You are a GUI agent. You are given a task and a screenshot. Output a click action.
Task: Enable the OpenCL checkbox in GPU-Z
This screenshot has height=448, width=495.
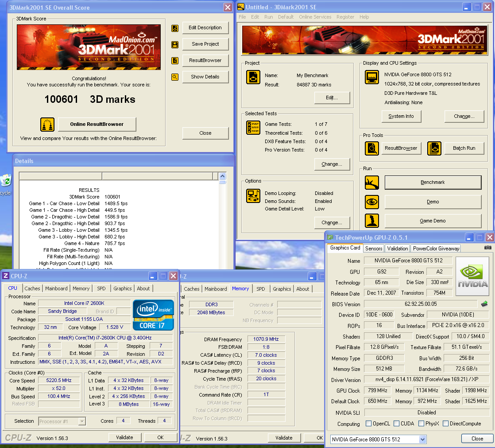(368, 423)
